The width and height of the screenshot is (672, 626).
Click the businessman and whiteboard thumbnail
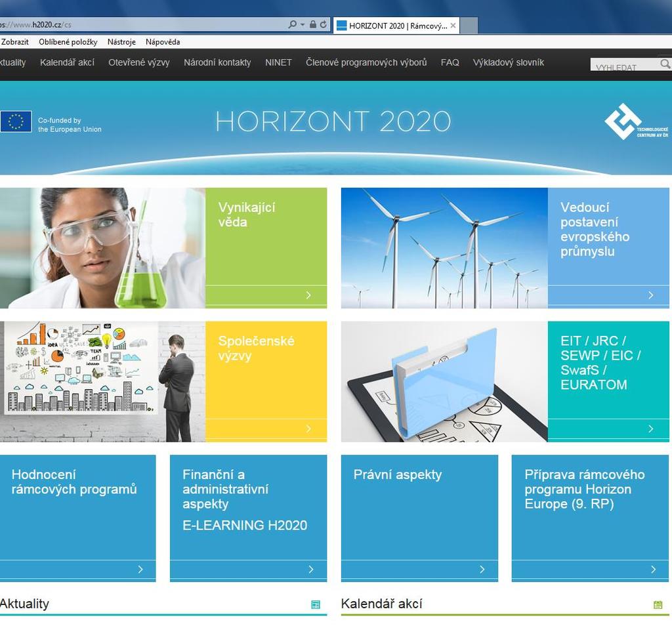(102, 382)
